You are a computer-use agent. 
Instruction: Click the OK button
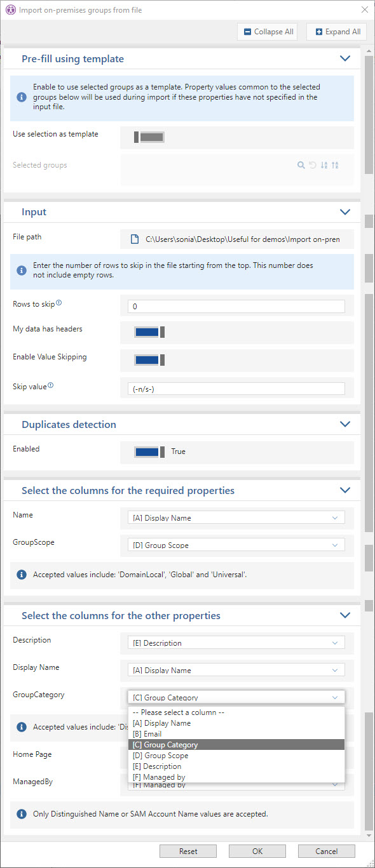pos(257,851)
